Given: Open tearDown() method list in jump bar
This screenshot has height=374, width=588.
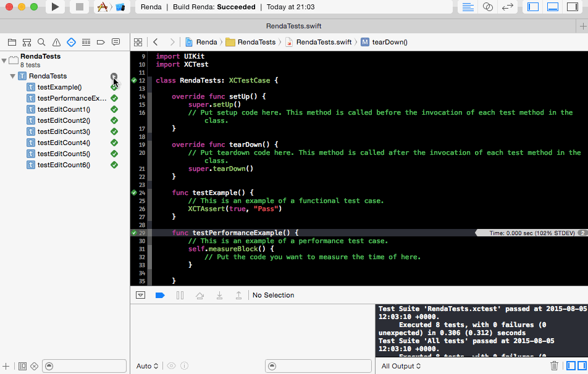Looking at the screenshot, I should tap(384, 42).
